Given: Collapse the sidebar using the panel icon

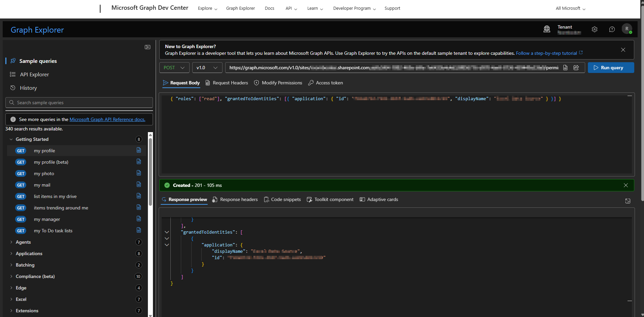Looking at the screenshot, I should (148, 47).
